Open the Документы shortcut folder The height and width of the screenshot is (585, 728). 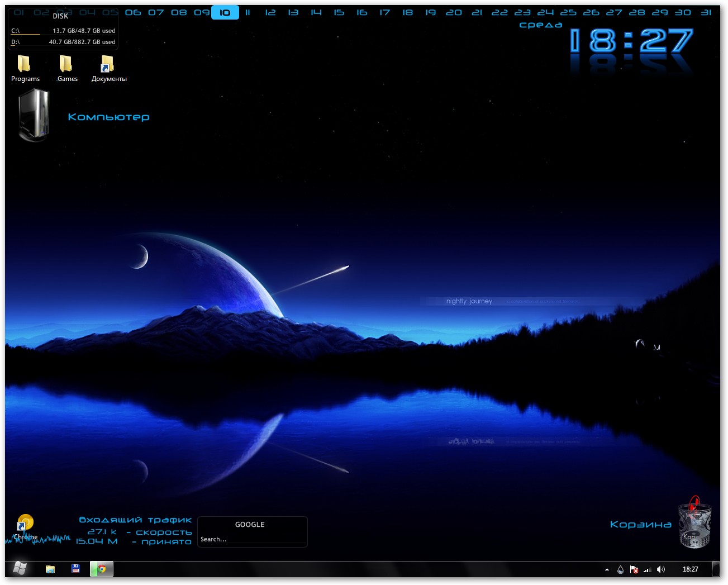click(x=107, y=64)
